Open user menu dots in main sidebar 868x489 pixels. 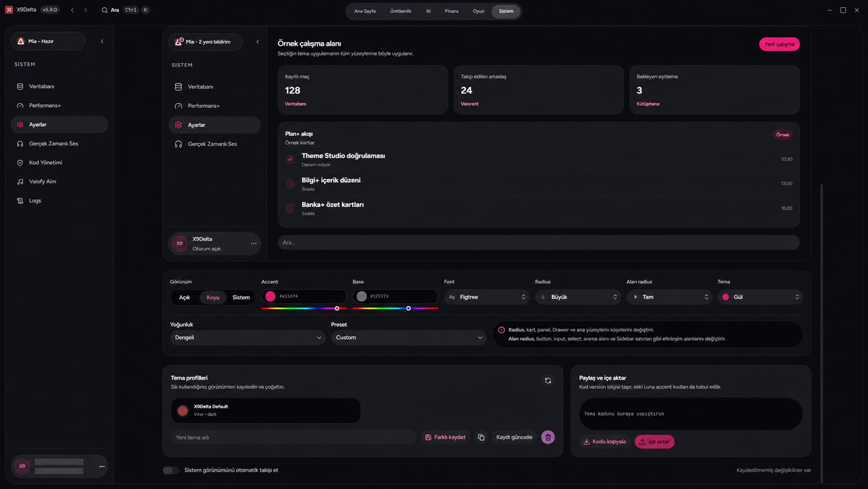point(102,466)
